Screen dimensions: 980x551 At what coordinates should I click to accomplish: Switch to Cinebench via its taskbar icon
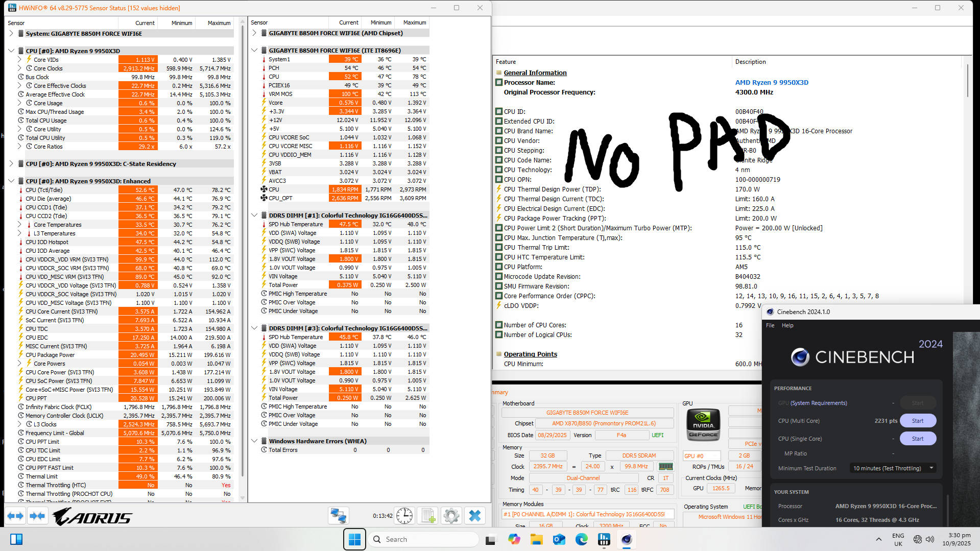pos(627,539)
